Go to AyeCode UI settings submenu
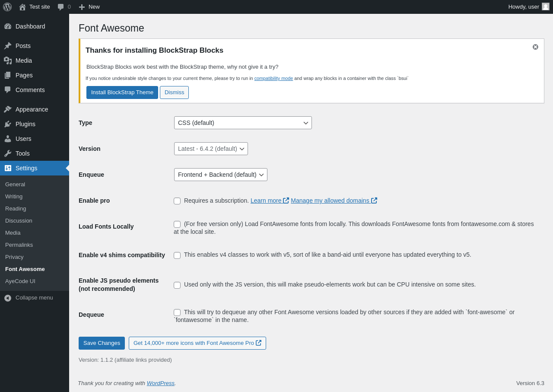Image resolution: width=553 pixels, height=392 pixels. click(20, 281)
